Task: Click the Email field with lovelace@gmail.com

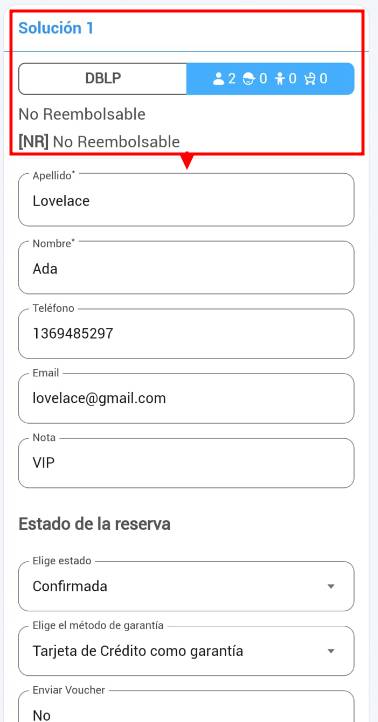Action: coord(186,398)
